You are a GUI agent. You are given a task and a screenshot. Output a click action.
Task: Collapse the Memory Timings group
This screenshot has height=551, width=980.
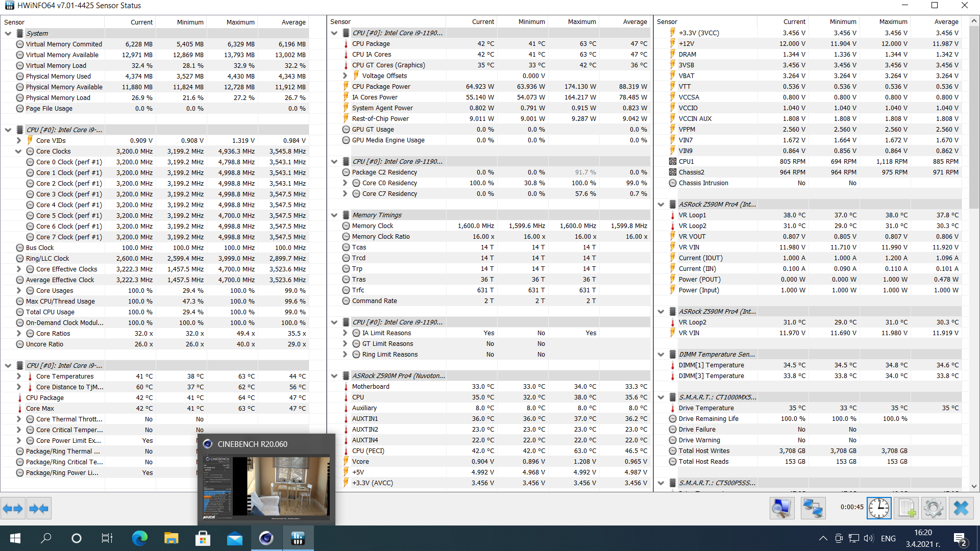pyautogui.click(x=334, y=215)
